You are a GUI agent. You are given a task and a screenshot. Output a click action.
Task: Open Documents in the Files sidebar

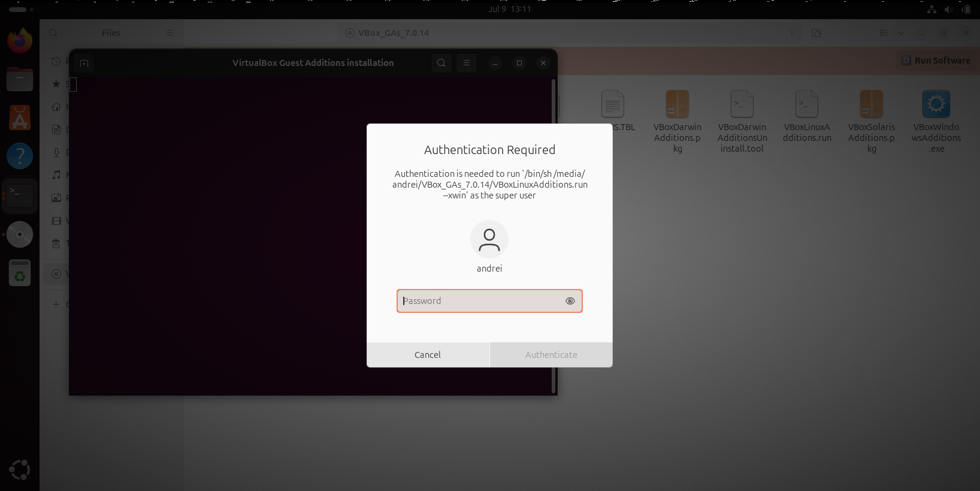(x=56, y=129)
